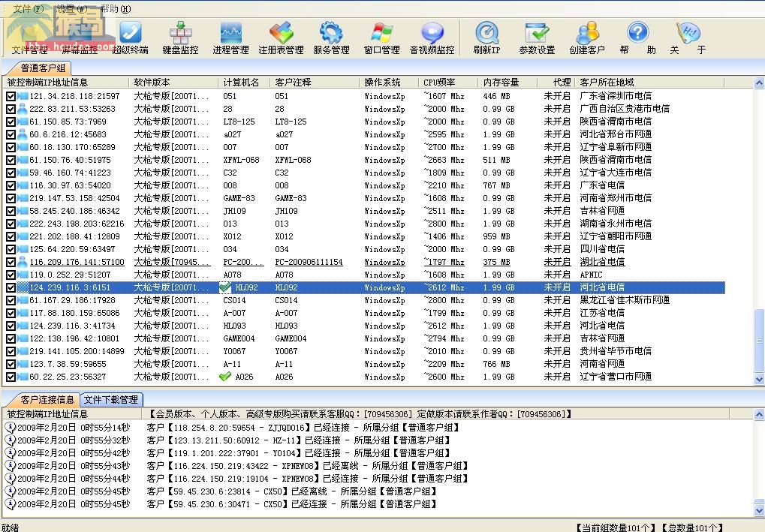Start 音视频监控 audio video monitoring

432,38
